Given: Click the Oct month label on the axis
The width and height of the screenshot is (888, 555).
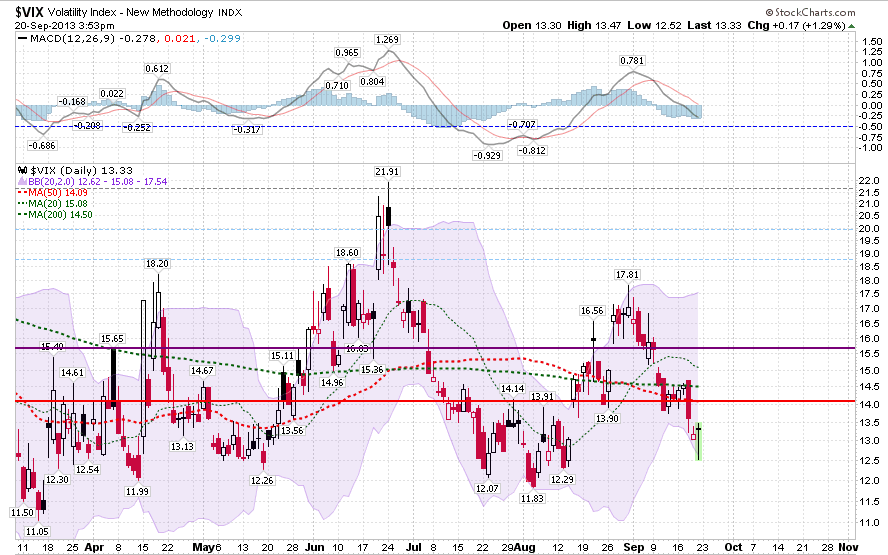Looking at the screenshot, I should click(733, 547).
